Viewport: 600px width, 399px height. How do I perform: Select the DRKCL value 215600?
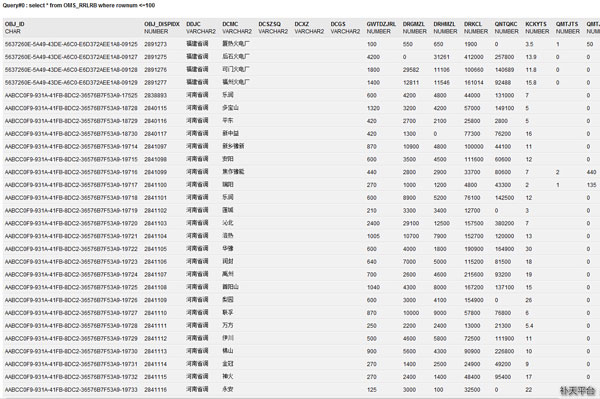tap(474, 275)
